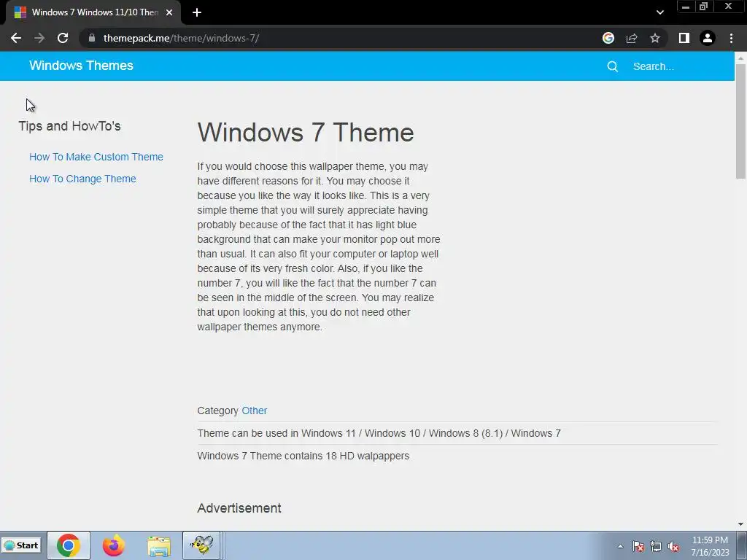Launch Firefox from the taskbar
Viewport: 747px width, 560px height.
[x=113, y=545]
